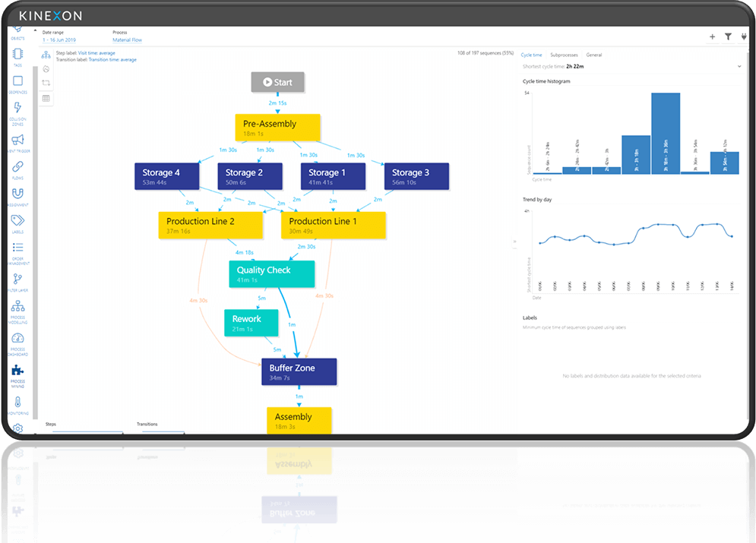Click the Event Trigger megaphone icon
The height and width of the screenshot is (543, 756).
(x=18, y=140)
